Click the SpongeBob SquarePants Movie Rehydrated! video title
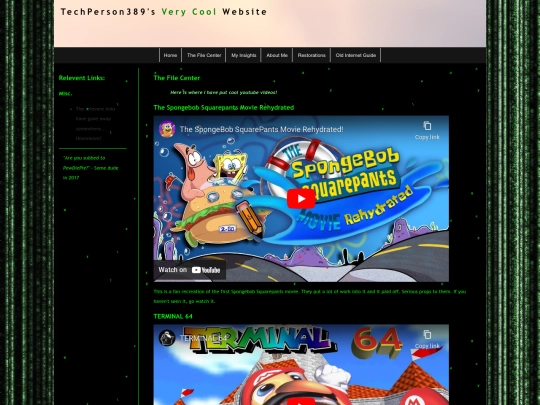540x405 pixels. 261,129
